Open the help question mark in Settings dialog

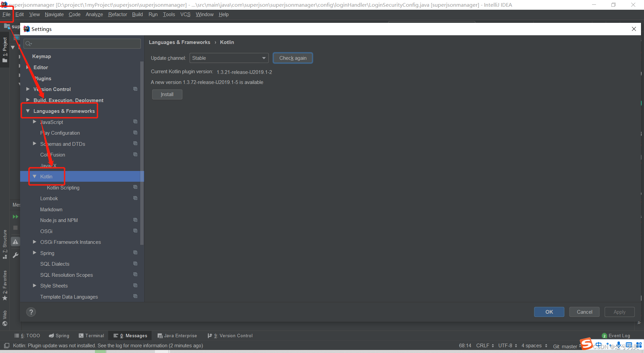tap(31, 312)
